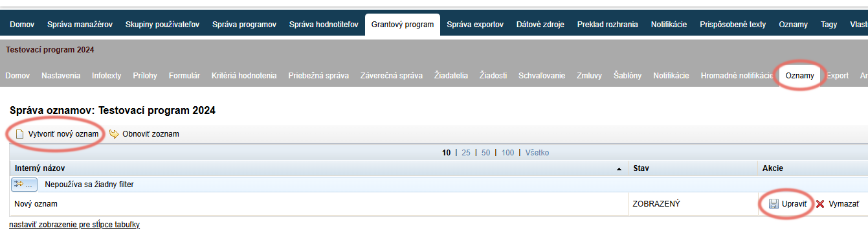
Task: Go to Infotexty submenu item
Action: [x=107, y=76]
